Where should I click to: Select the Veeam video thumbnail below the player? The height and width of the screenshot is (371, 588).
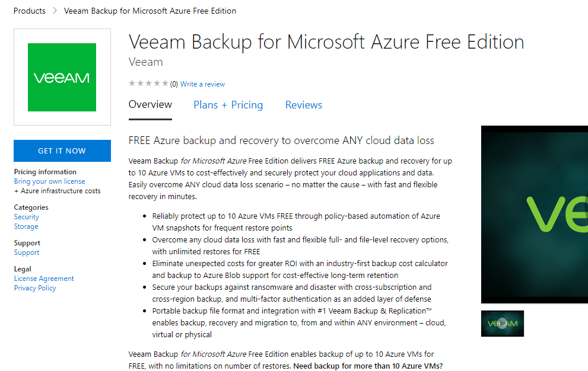click(502, 324)
